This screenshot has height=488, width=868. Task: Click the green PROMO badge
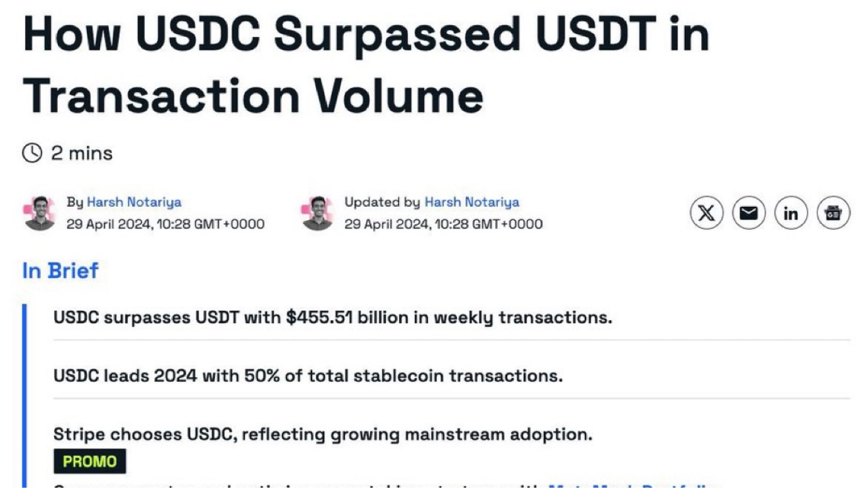pos(89,462)
